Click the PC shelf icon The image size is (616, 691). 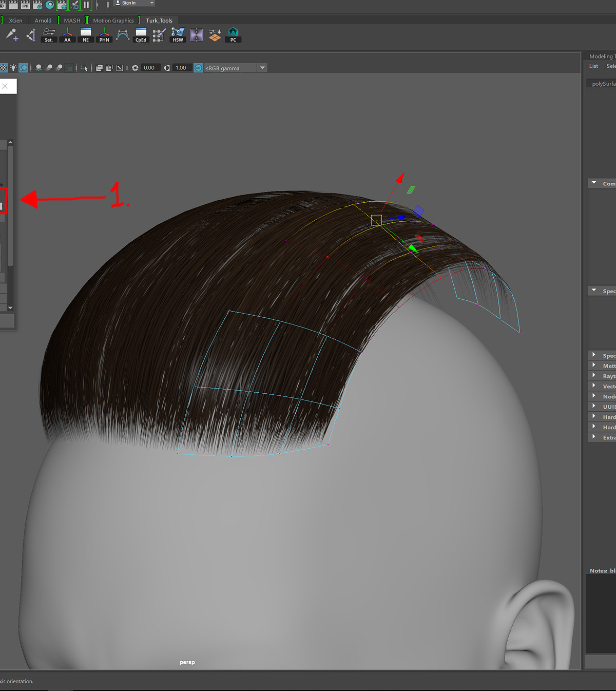pyautogui.click(x=233, y=35)
